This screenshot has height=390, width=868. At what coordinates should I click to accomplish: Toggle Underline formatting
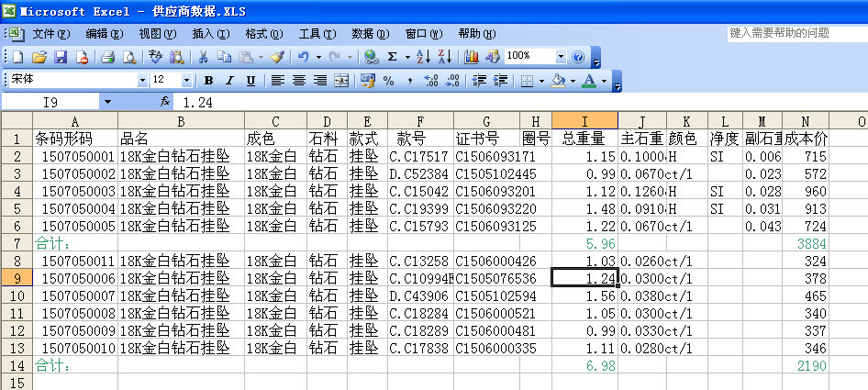250,81
